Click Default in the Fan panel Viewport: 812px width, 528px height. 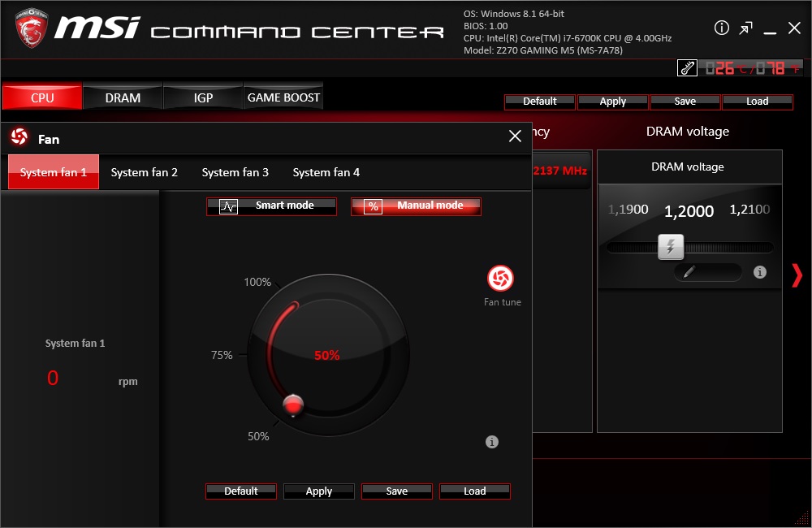pos(241,491)
